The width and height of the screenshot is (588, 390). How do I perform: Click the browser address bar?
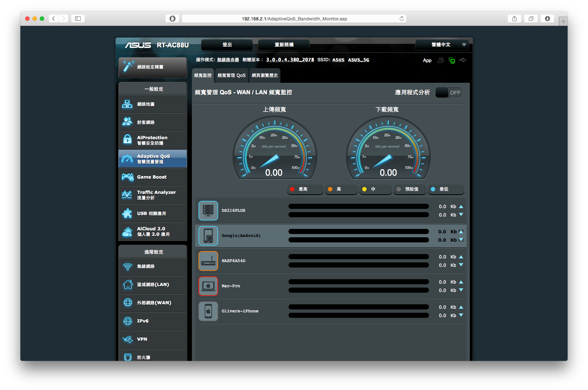(x=294, y=19)
